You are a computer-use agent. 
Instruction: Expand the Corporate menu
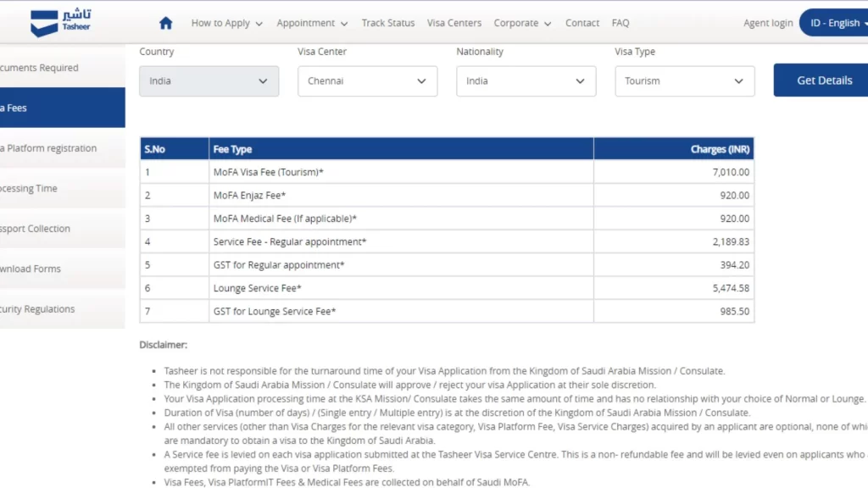(523, 23)
